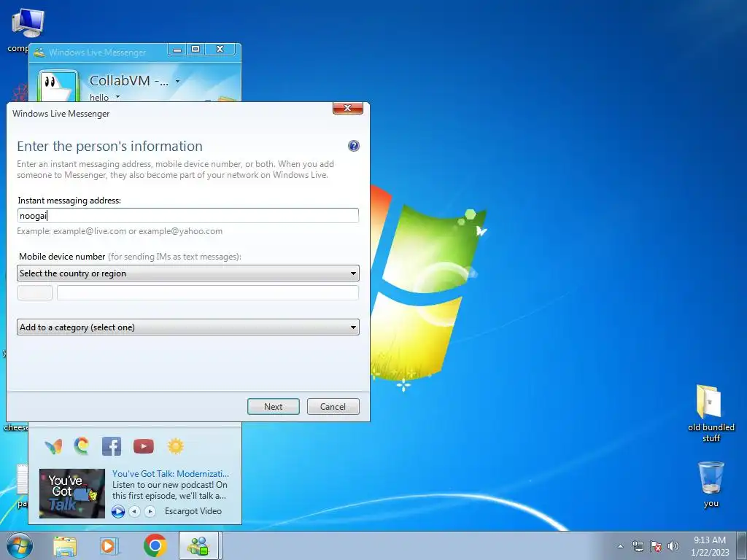Click the Next button in the dialog
Screen dimensions: 747x560
pyautogui.click(x=274, y=407)
